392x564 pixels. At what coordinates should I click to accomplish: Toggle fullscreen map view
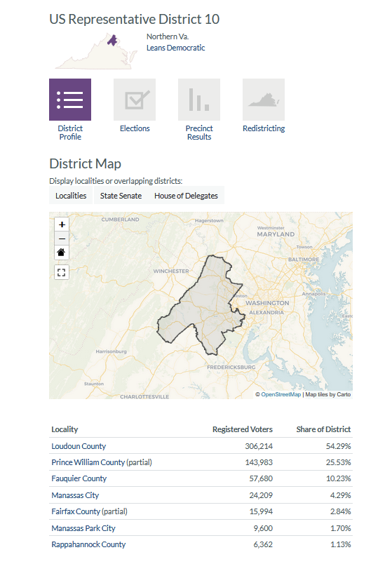(62, 272)
